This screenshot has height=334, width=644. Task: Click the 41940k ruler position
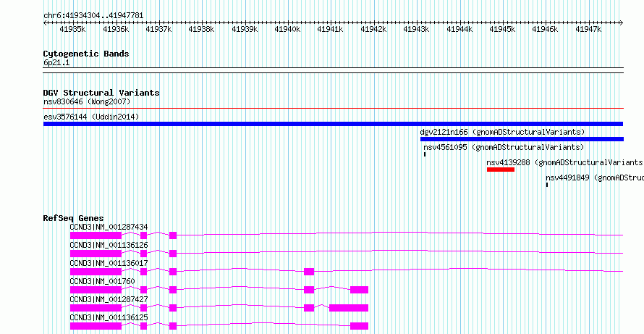pyautogui.click(x=287, y=29)
